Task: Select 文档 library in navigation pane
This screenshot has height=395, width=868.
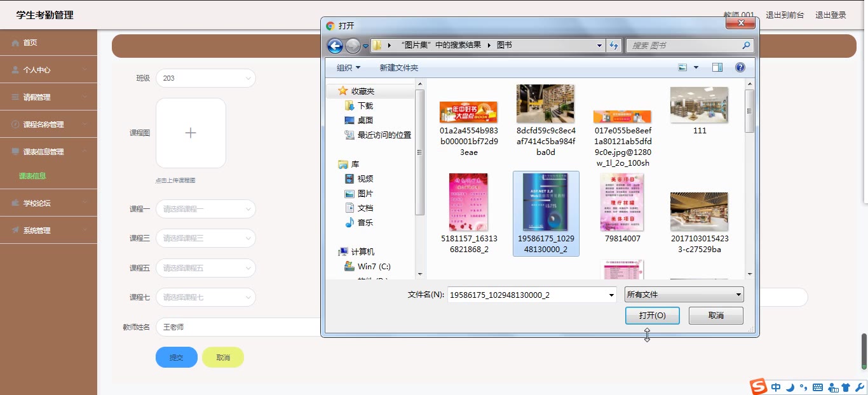Action: click(x=359, y=208)
